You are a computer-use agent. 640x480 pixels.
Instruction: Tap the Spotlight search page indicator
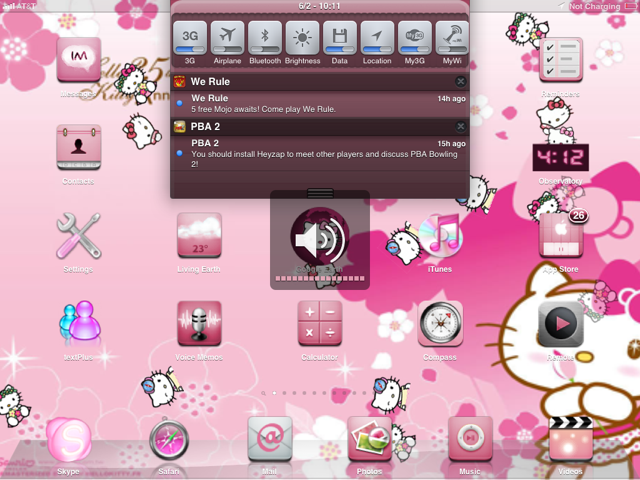click(264, 393)
